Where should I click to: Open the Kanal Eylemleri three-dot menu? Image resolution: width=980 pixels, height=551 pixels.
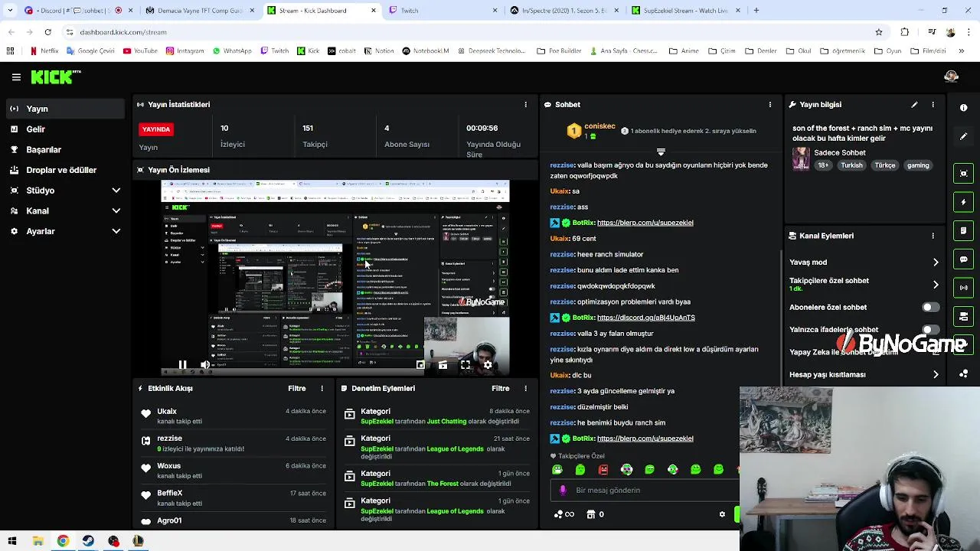[x=933, y=236]
